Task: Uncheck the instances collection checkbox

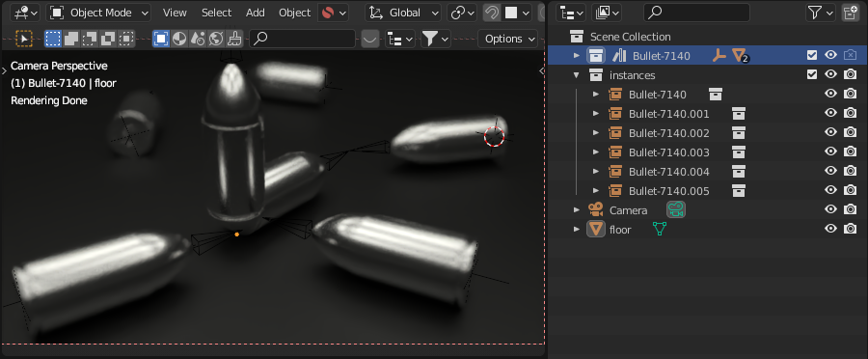Action: point(812,75)
